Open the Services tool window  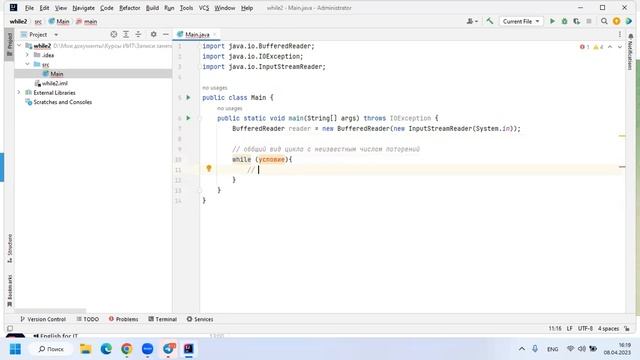[200, 319]
